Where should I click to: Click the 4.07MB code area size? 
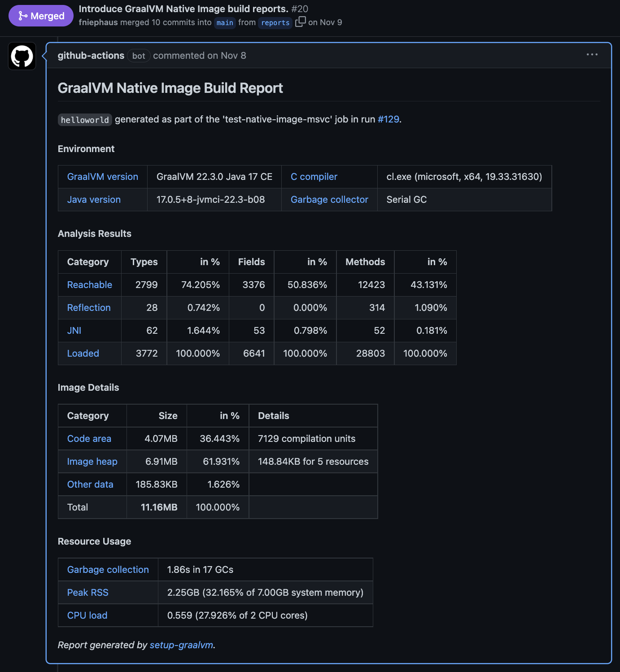point(161,439)
